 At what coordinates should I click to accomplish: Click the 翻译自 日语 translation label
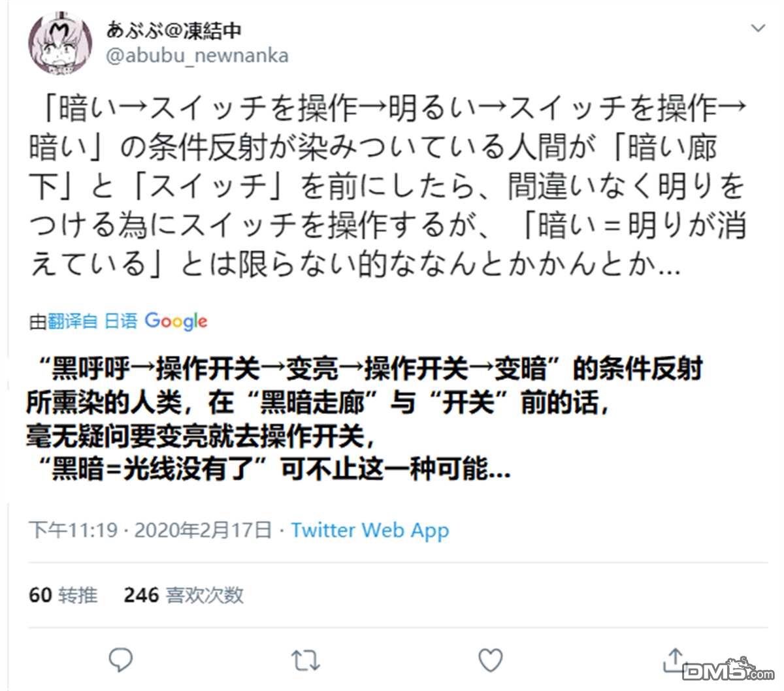pos(92,321)
